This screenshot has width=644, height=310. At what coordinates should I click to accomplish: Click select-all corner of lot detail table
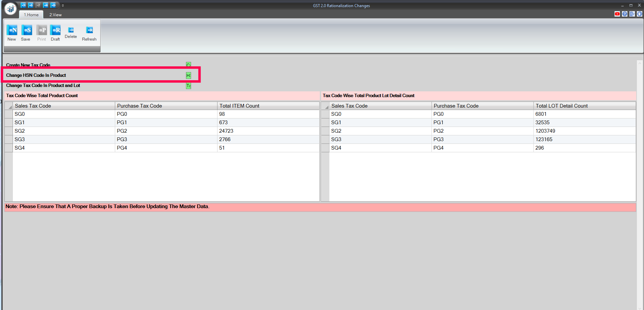tap(325, 106)
